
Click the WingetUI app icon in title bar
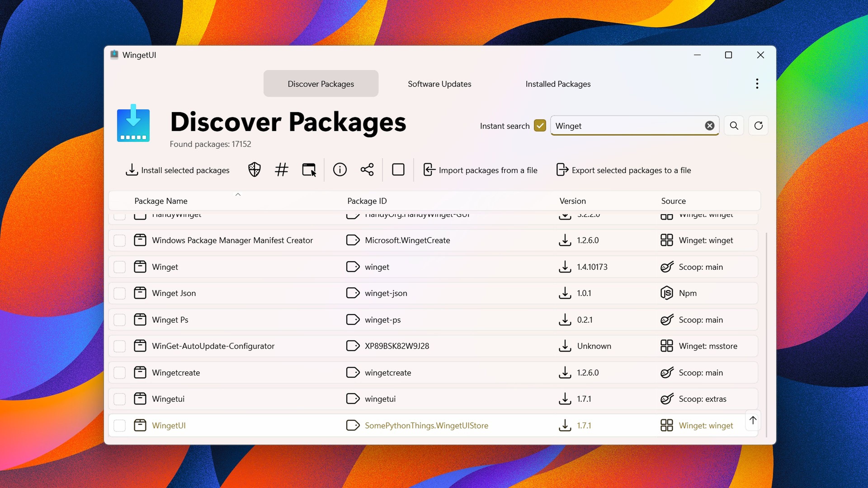coord(114,55)
